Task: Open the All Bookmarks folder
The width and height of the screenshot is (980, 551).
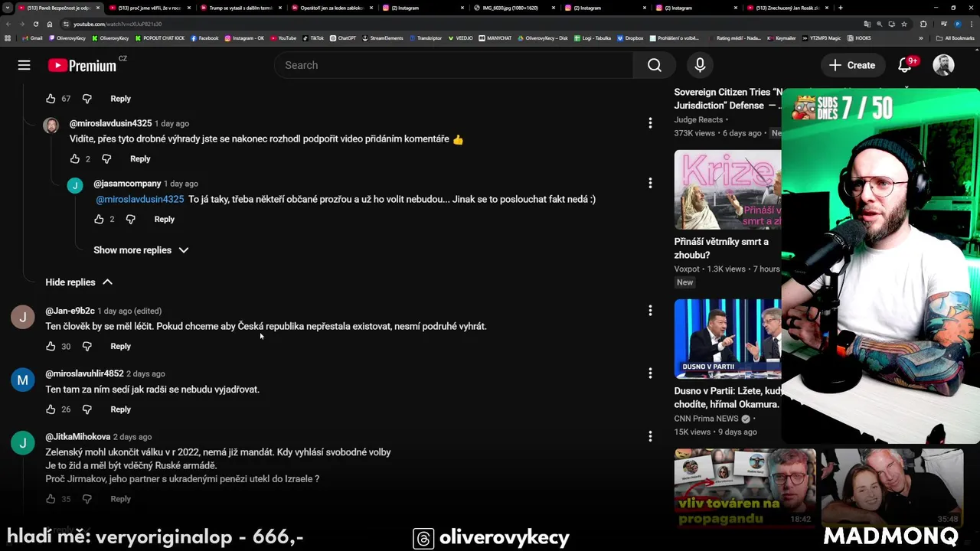Action: coord(955,37)
